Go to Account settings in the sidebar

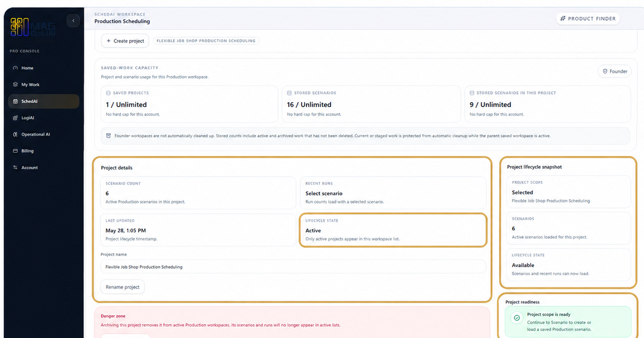[x=44, y=168]
